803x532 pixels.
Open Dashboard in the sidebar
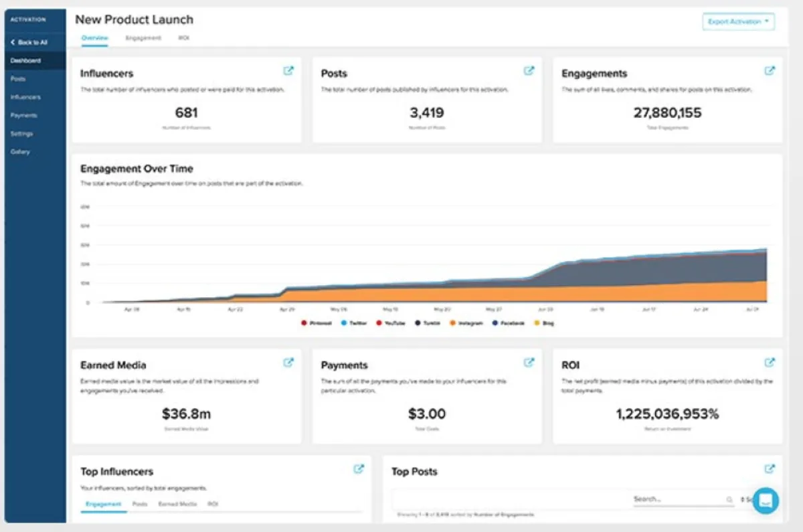(35, 60)
